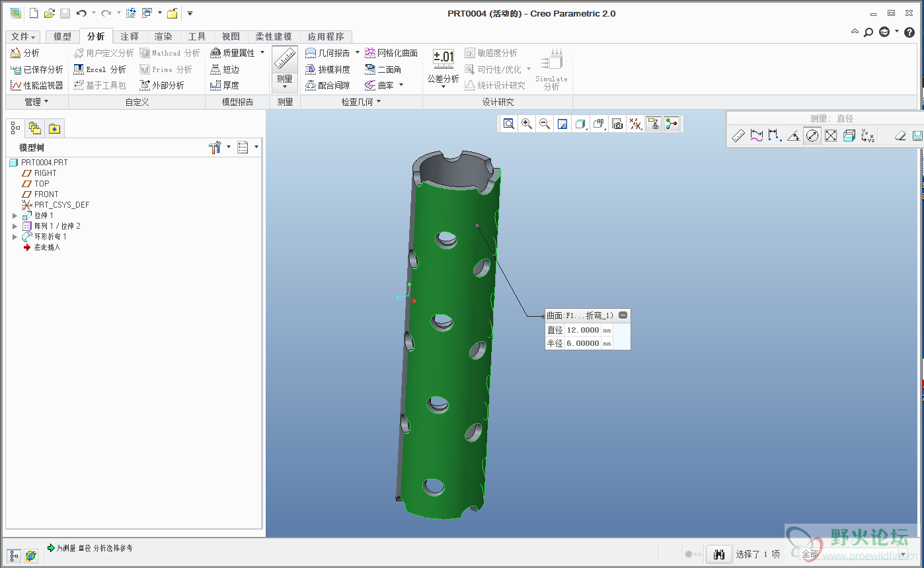Click the Excel 分析 button
The width and height of the screenshot is (924, 568).
coord(100,69)
